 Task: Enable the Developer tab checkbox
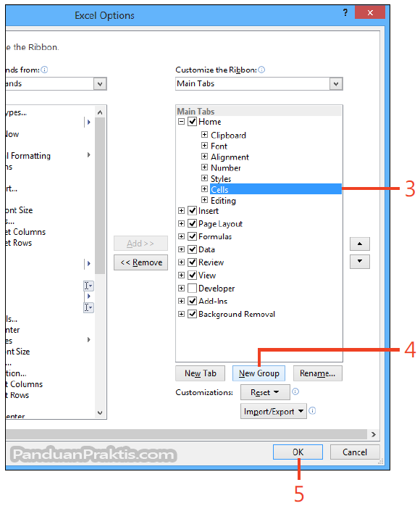pos(193,288)
